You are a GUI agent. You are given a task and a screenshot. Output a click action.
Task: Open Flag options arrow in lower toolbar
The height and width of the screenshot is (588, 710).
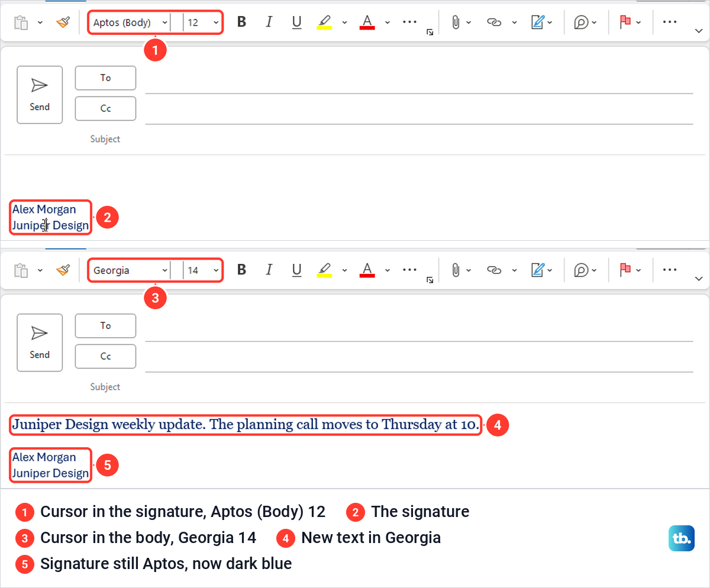tap(638, 270)
